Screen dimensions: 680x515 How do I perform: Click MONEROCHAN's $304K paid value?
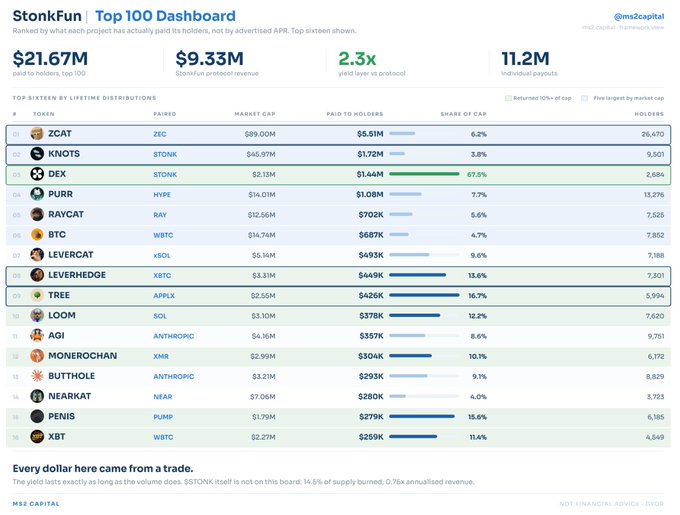point(371,356)
